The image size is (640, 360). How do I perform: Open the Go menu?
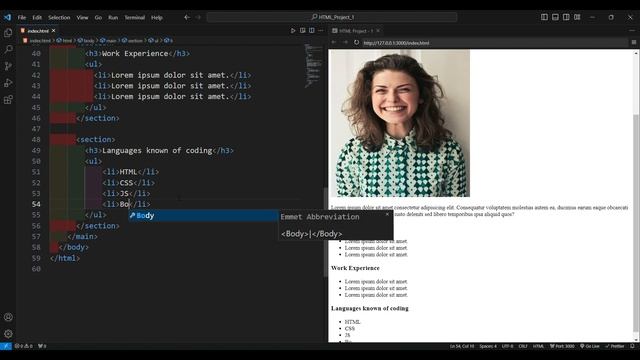tap(98, 18)
